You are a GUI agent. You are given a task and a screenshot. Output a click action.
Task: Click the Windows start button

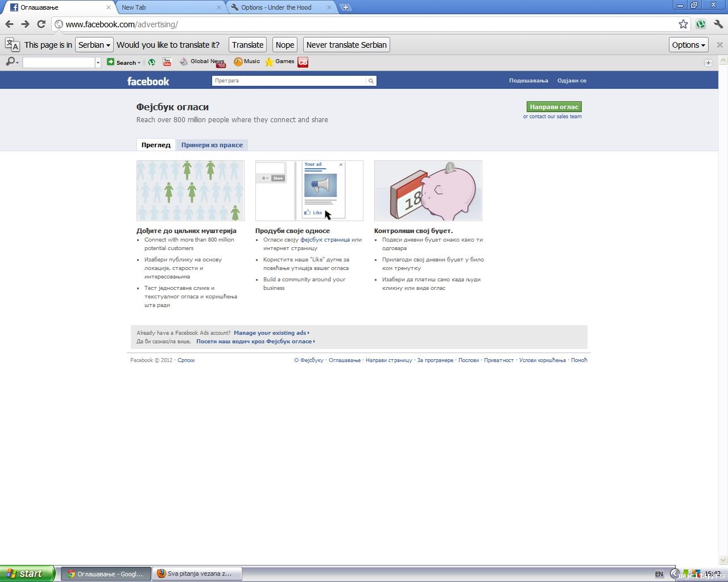pyautogui.click(x=27, y=573)
